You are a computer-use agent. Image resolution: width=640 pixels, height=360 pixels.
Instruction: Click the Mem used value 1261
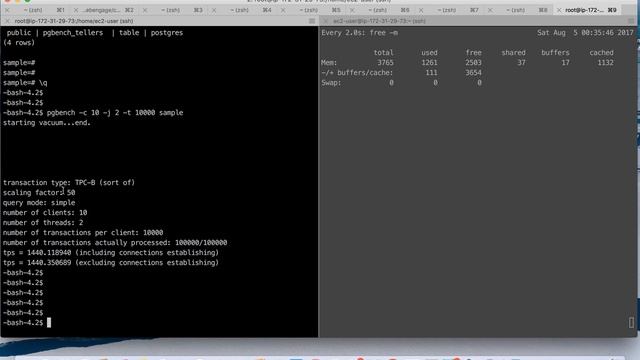429,63
